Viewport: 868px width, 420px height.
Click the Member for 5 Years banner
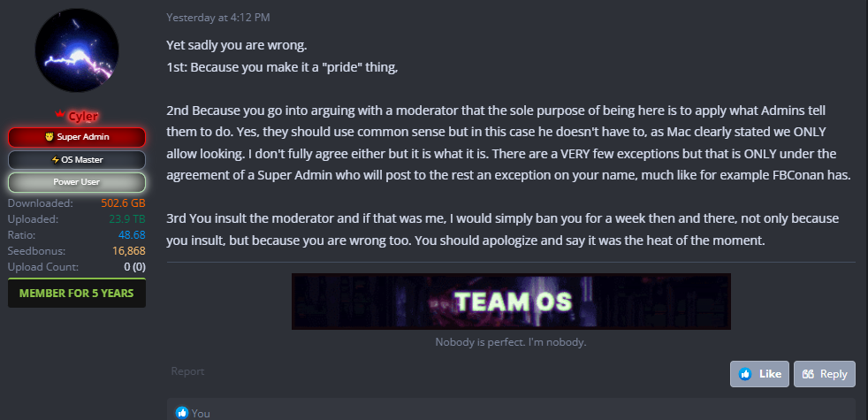point(77,294)
